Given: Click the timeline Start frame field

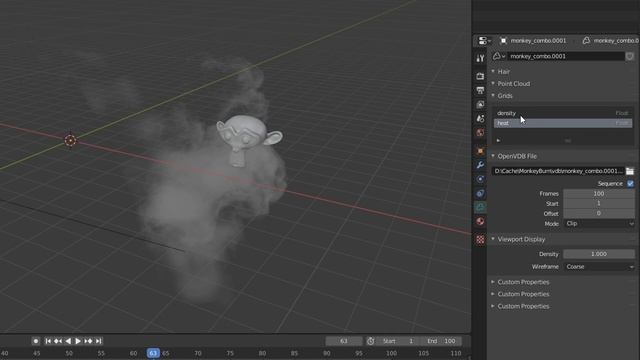Looking at the screenshot, I should pyautogui.click(x=398, y=341).
